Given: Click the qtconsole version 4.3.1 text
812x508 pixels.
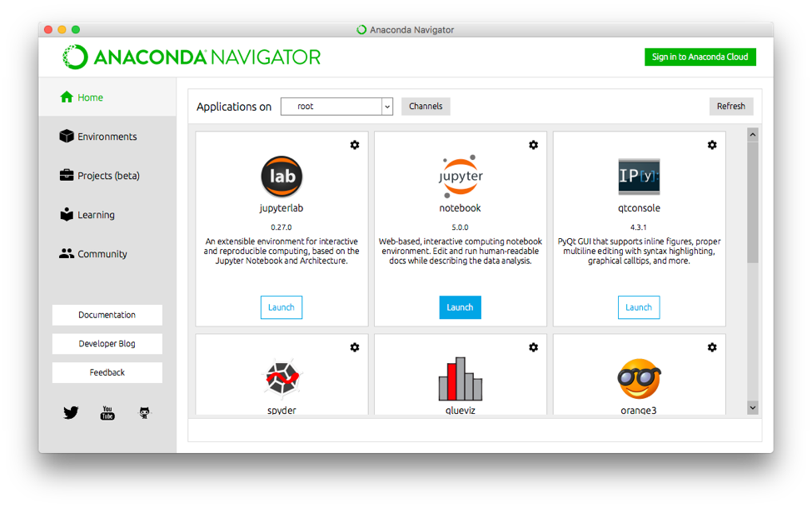Looking at the screenshot, I should click(x=639, y=227).
